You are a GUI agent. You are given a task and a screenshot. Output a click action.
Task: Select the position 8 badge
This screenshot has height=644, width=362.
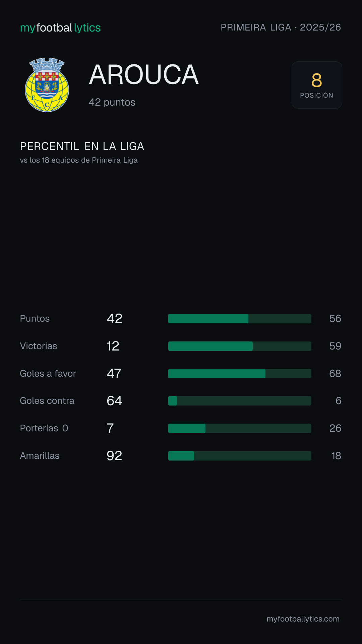tap(317, 85)
